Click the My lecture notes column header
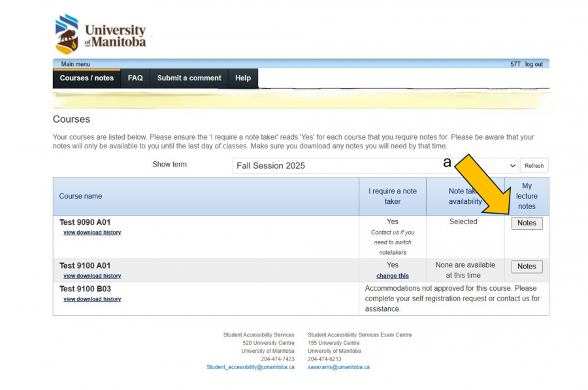The height and width of the screenshot is (390, 588). [x=527, y=196]
